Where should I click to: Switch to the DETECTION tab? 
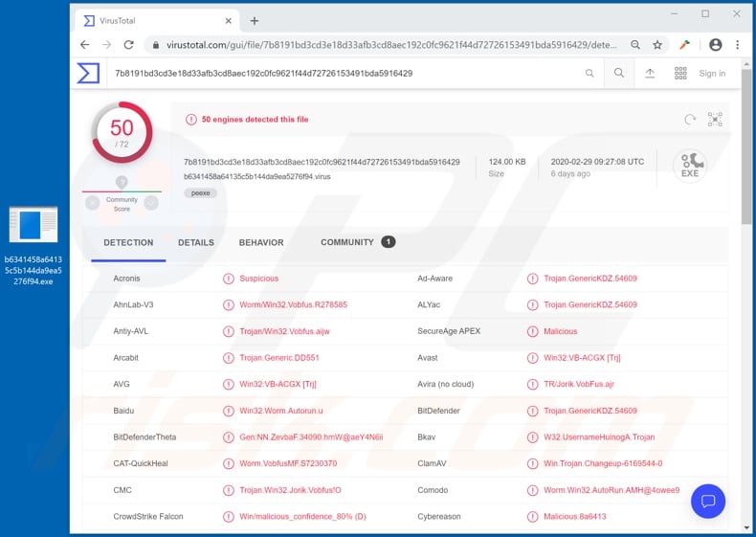point(128,243)
